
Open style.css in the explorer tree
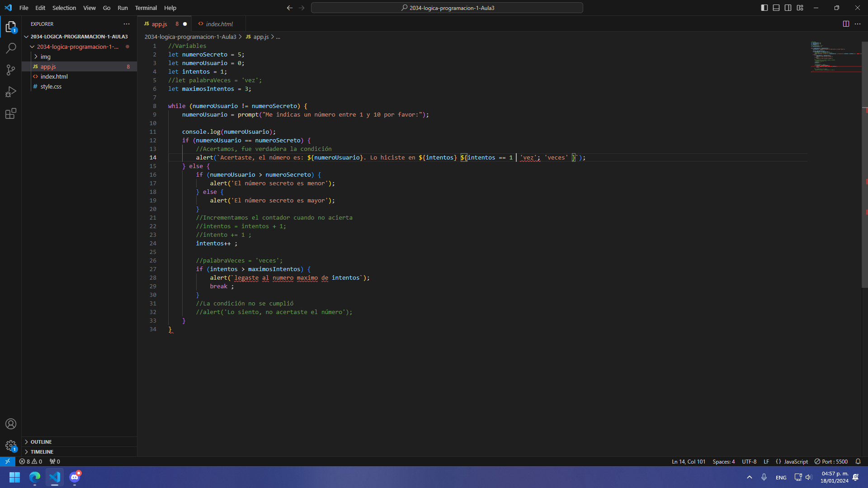click(x=79, y=86)
